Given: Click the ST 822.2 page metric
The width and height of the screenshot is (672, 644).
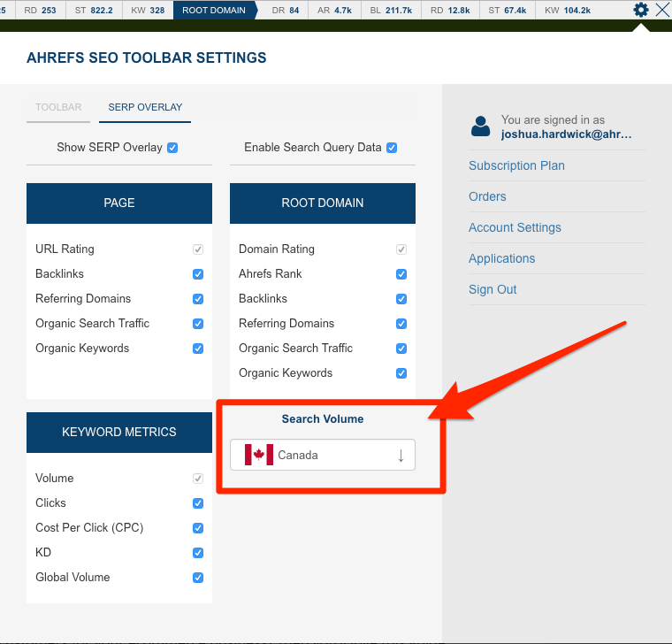Looking at the screenshot, I should pos(94,10).
